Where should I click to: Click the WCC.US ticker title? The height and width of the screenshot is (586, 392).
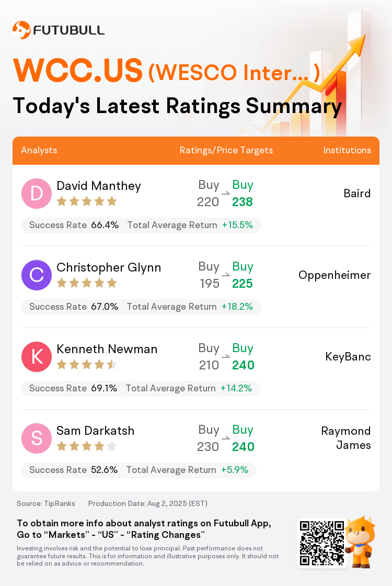(78, 70)
